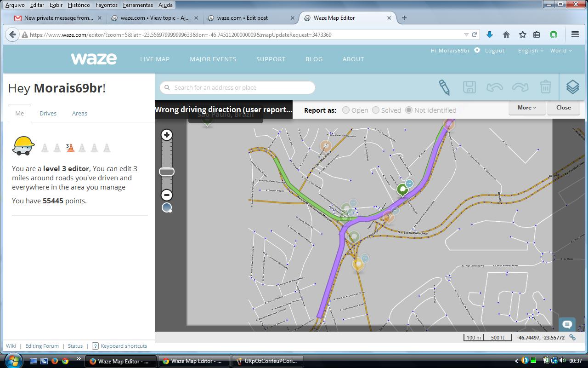Open the English language dropdown
The width and height of the screenshot is (588, 368).
[x=531, y=51]
